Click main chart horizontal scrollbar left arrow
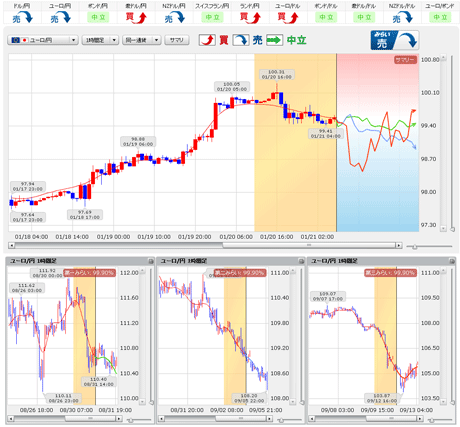This screenshot has height=427, width=460. 11,246
